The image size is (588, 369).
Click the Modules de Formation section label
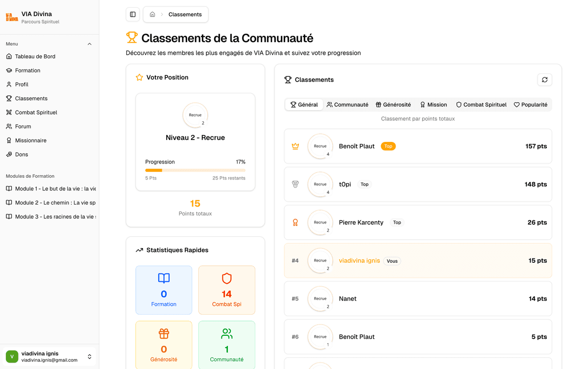(30, 176)
